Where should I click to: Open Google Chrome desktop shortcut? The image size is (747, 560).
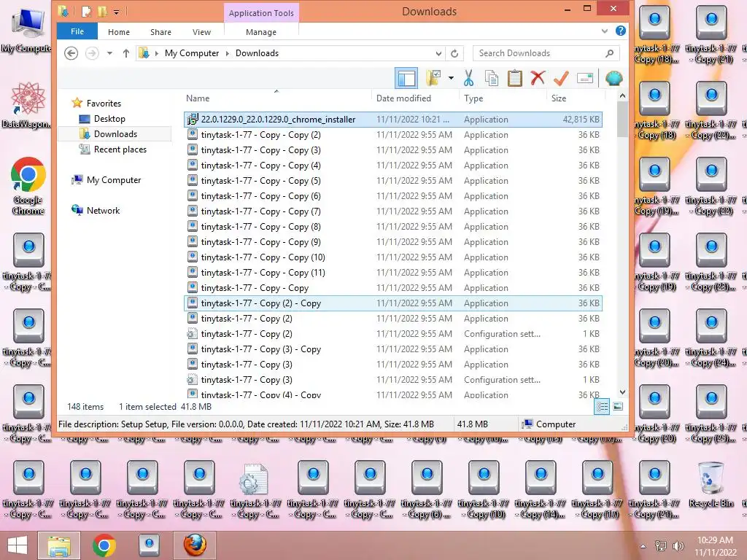(x=28, y=186)
